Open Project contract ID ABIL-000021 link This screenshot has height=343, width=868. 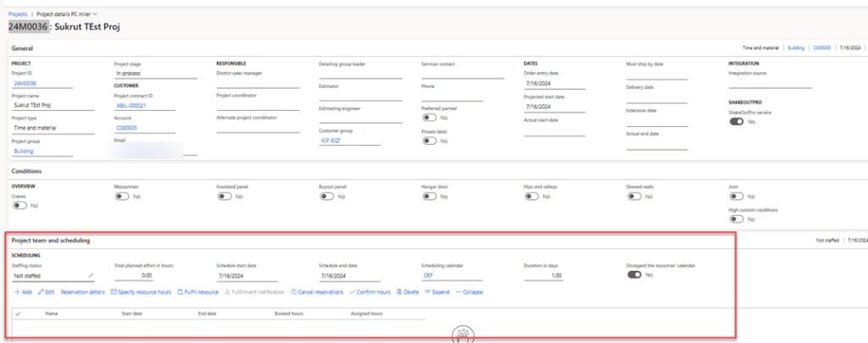pyautogui.click(x=131, y=106)
